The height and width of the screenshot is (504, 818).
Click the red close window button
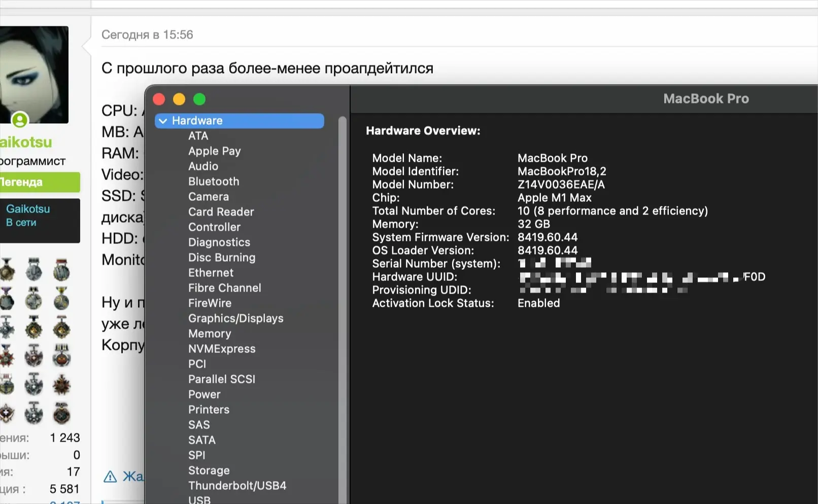(159, 99)
